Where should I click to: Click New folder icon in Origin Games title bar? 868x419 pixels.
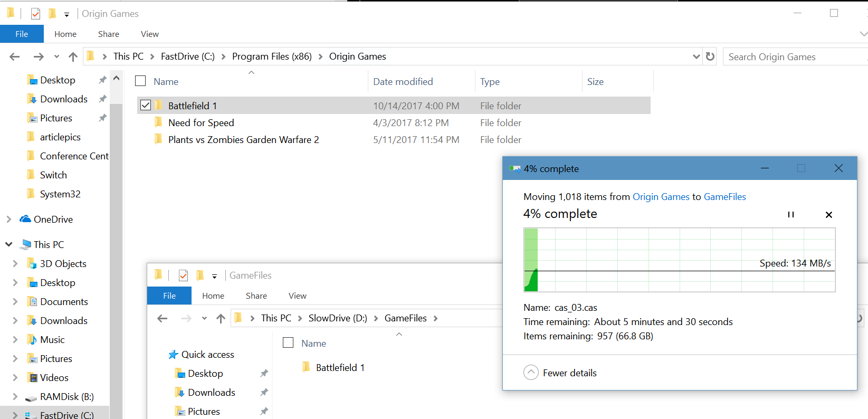pos(52,13)
